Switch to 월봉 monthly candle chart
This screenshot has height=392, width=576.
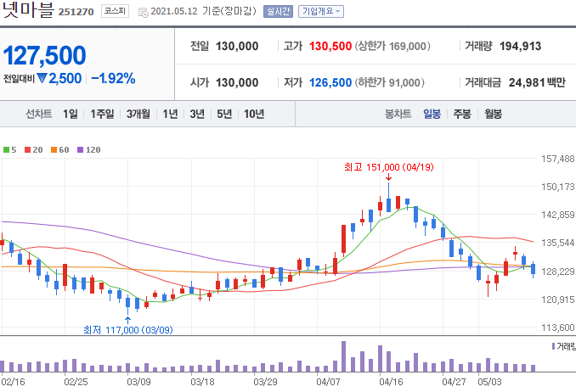click(x=493, y=114)
